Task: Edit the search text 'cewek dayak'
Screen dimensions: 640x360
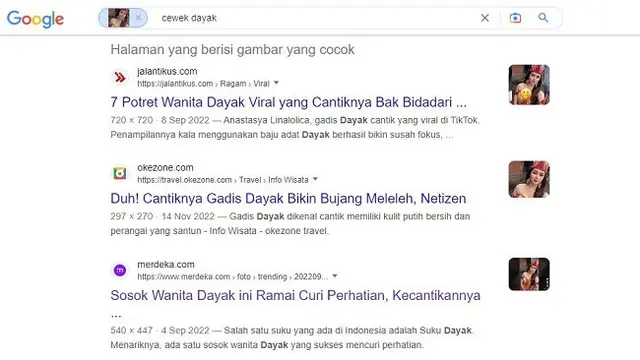Action: coord(189,18)
